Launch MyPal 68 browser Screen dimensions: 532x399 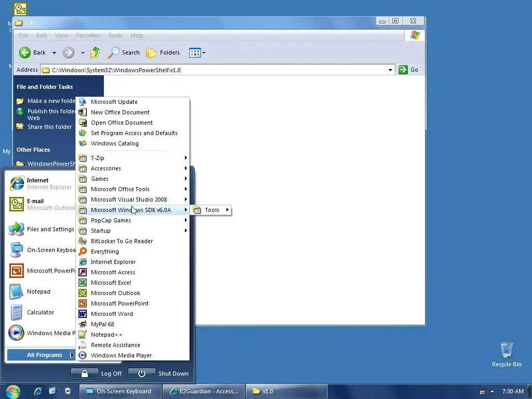coord(132,324)
